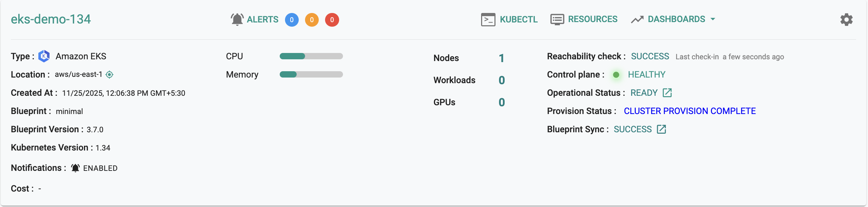Click the orange warning alerts count badge
This screenshot has height=207, width=868.
click(x=312, y=20)
